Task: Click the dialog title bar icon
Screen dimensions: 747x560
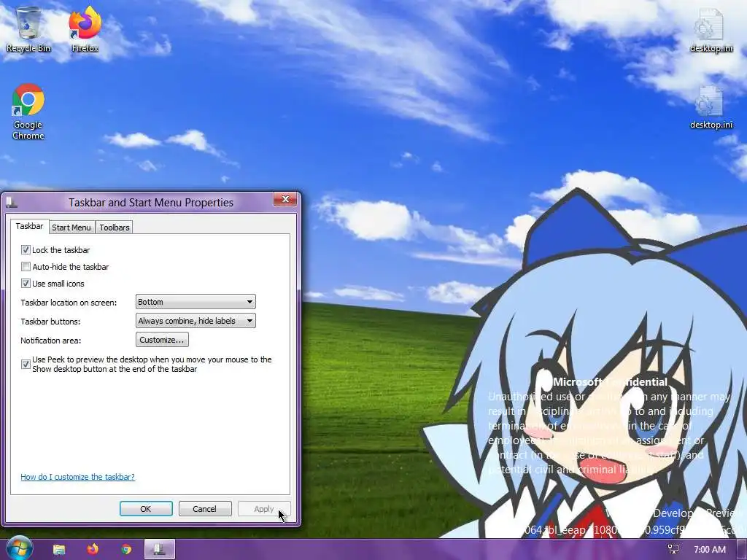Action: pyautogui.click(x=12, y=203)
